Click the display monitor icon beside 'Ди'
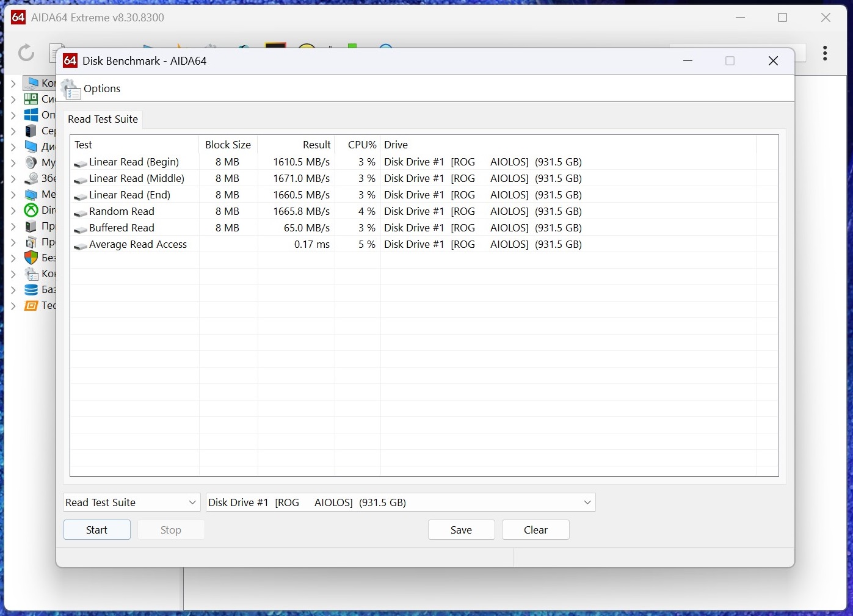This screenshot has width=853, height=616. click(31, 147)
